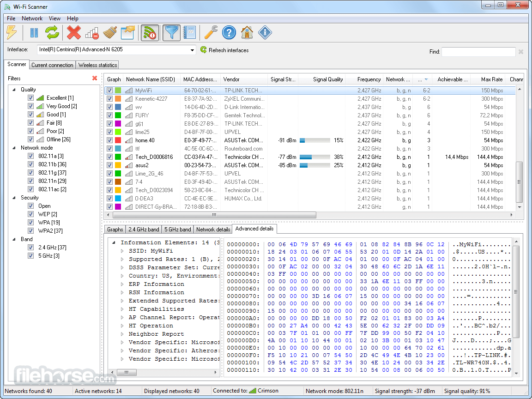Switch to the Wireless statistics tab
This screenshot has height=399, width=532.
98,65
